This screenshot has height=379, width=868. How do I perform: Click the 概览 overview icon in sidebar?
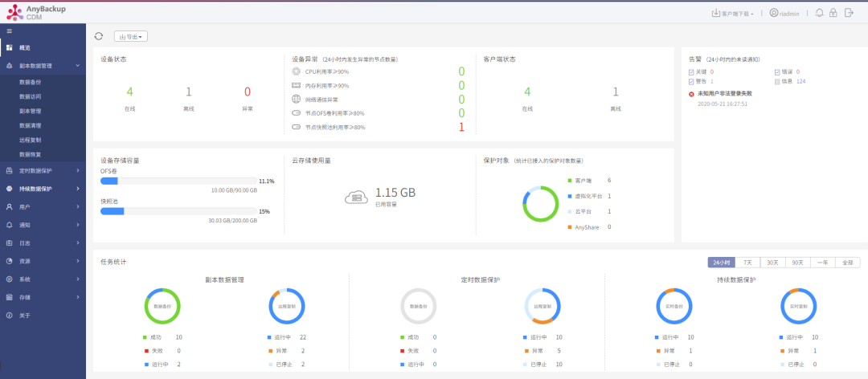coord(10,47)
